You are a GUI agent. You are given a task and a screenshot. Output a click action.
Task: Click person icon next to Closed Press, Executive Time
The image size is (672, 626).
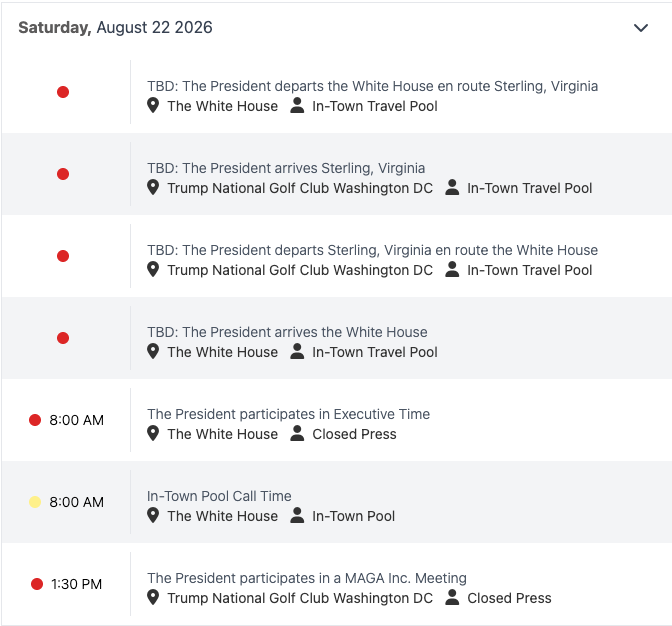click(x=297, y=434)
